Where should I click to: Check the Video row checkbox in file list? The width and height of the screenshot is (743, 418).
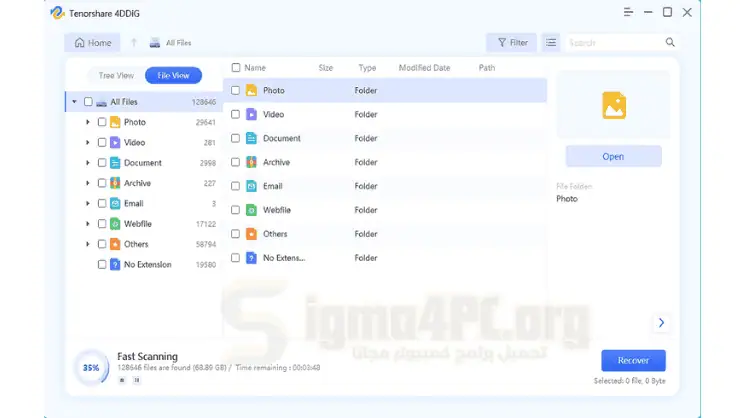pyautogui.click(x=235, y=114)
